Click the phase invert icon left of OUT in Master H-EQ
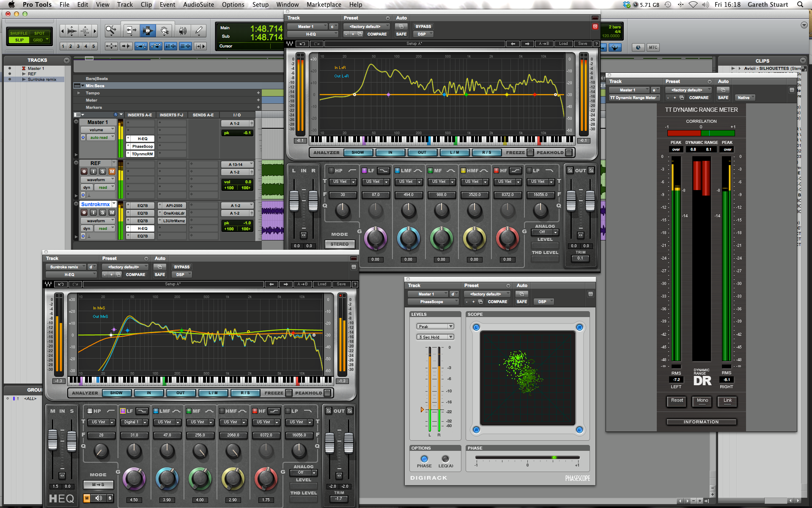 (570, 170)
